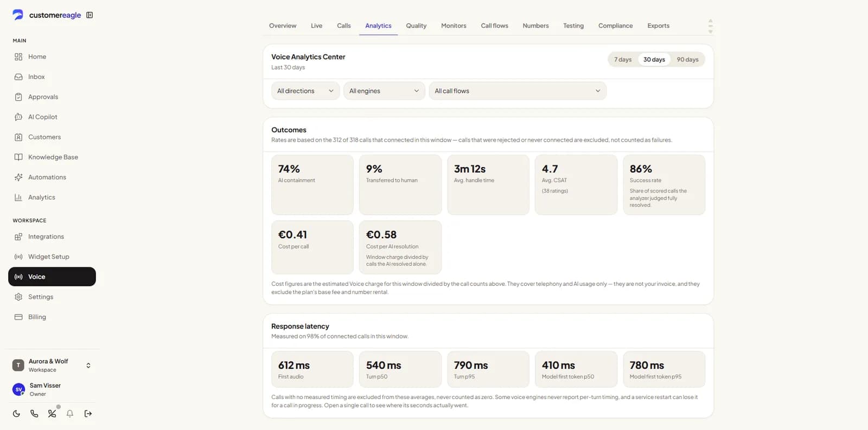Screen dimensions: 868x430
Task: Click the 4.7 Avg. CSAT card
Action: click(576, 185)
